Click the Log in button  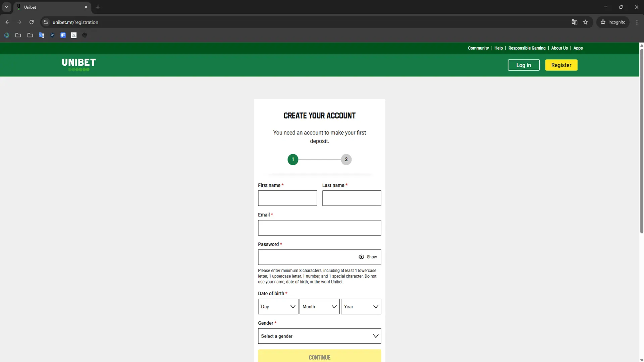point(523,65)
